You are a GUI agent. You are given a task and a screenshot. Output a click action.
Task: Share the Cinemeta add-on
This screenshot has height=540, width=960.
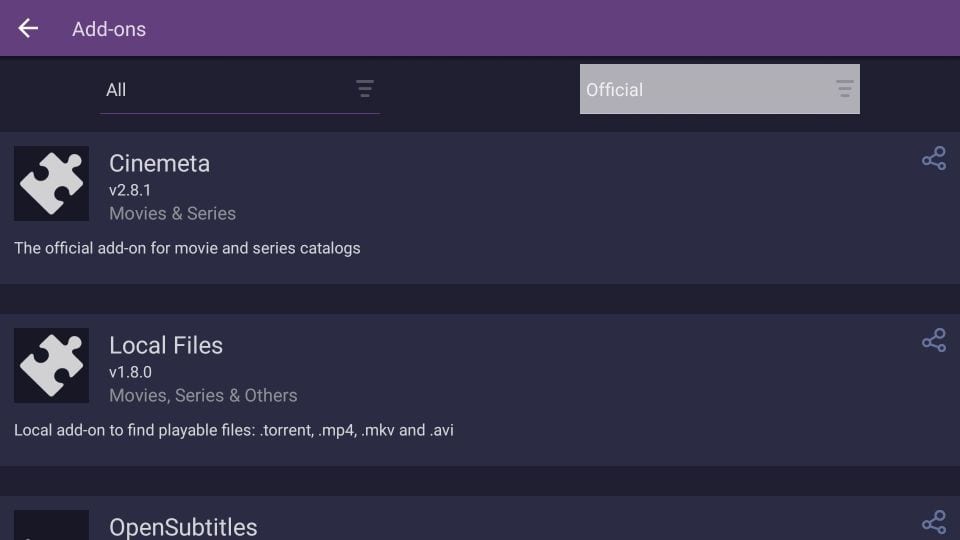tap(934, 159)
